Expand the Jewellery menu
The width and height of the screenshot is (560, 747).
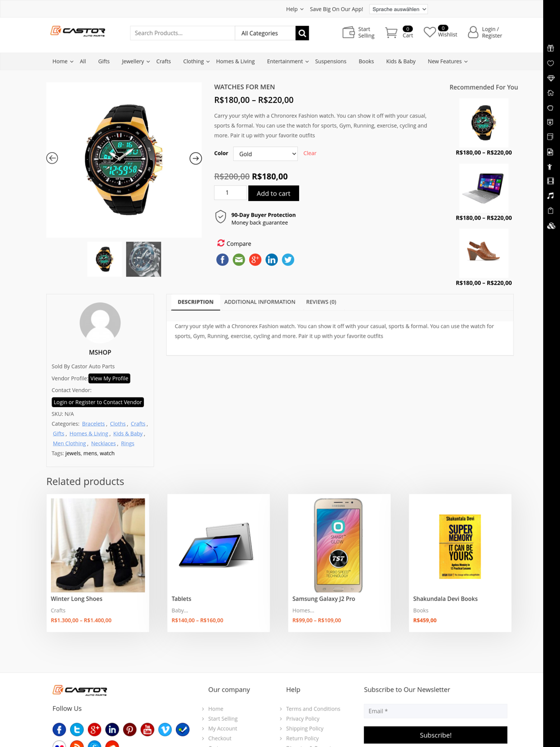click(x=136, y=62)
